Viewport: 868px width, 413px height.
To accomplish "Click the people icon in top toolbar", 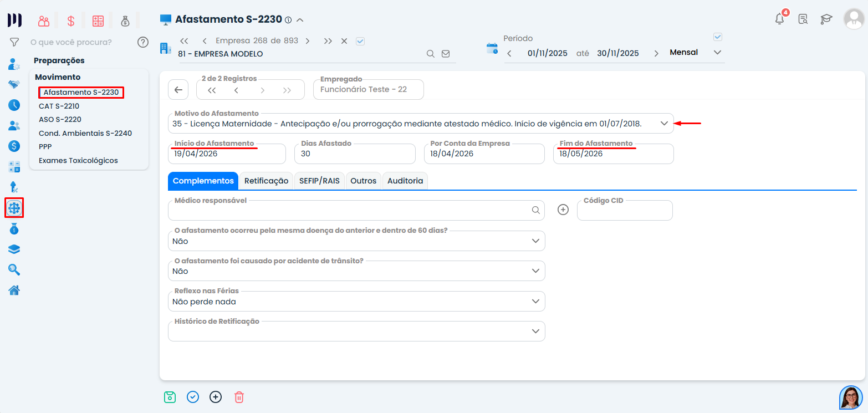I will 44,21.
